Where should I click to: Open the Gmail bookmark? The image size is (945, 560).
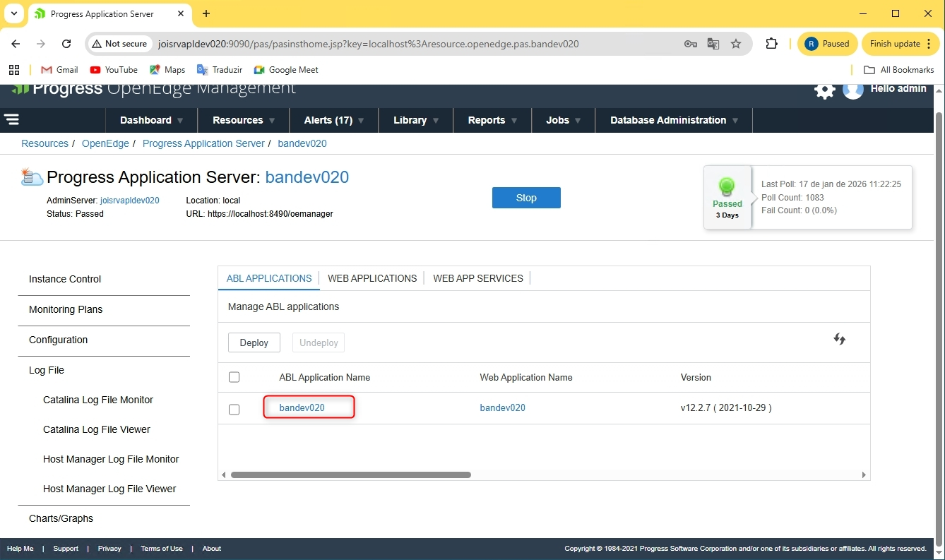click(59, 70)
